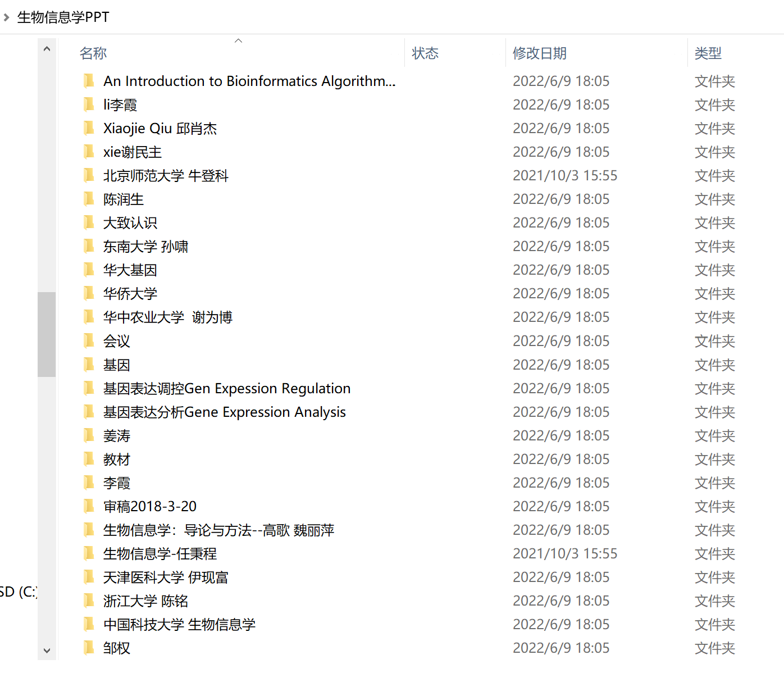Select the 华大基因 folder icon
Screen dimensions: 784x673
click(89, 270)
